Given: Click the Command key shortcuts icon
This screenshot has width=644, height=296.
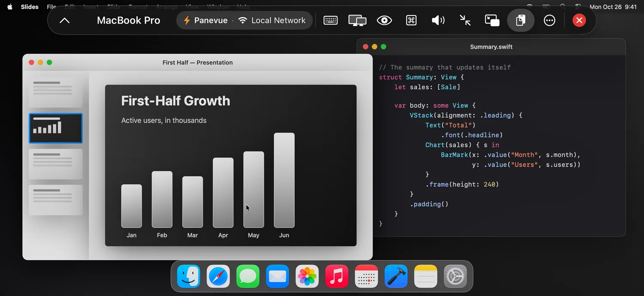Looking at the screenshot, I should click(411, 20).
